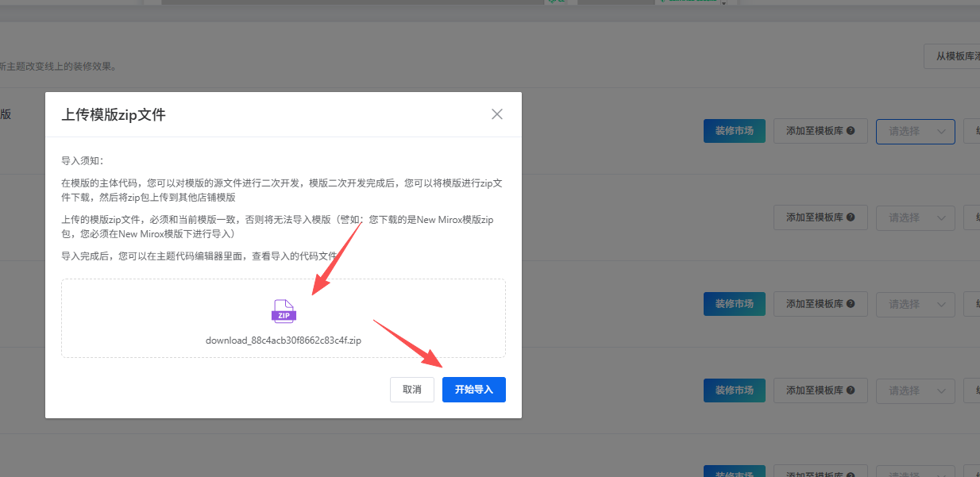Click the dialog title 上传模版zip文件
Viewport: 980px width, 477px height.
(x=114, y=115)
